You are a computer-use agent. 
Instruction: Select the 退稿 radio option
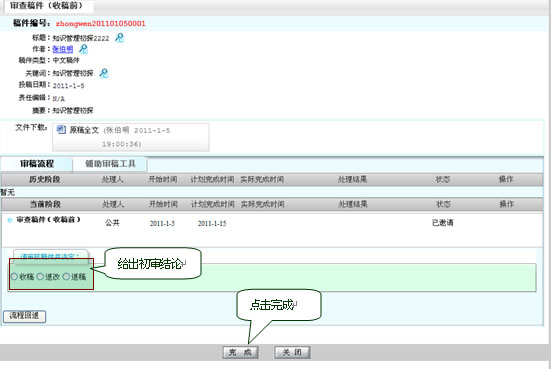pyautogui.click(x=66, y=277)
